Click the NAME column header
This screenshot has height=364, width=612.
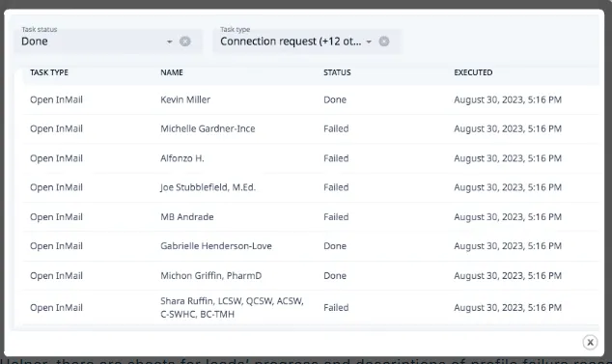click(172, 72)
